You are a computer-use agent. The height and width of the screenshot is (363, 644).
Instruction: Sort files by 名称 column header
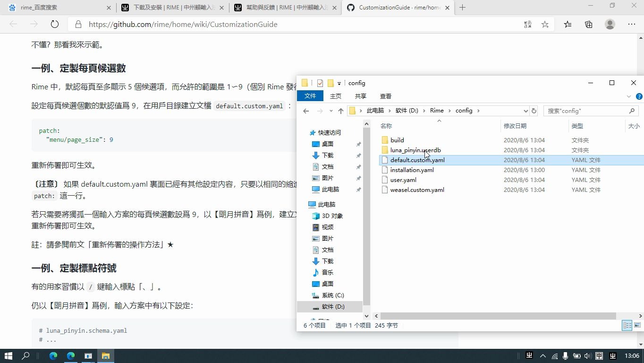[x=386, y=126]
